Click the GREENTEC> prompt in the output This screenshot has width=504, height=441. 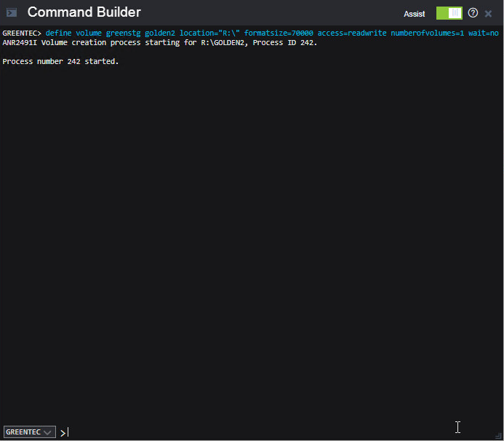click(x=23, y=33)
